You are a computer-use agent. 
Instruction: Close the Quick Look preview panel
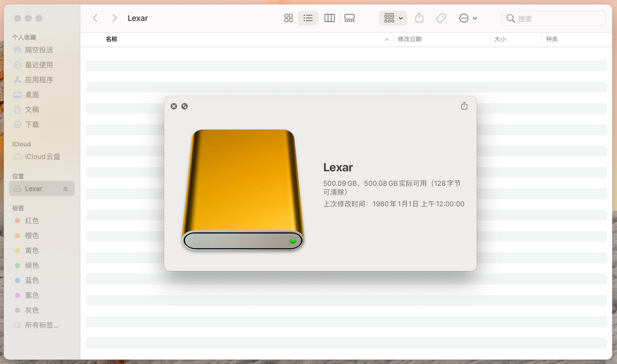[x=174, y=106]
